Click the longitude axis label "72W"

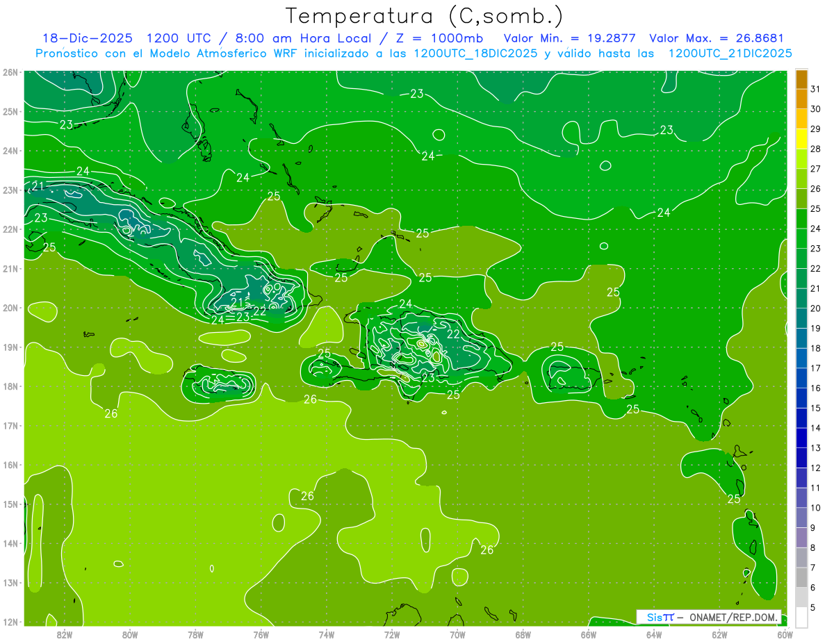392,634
